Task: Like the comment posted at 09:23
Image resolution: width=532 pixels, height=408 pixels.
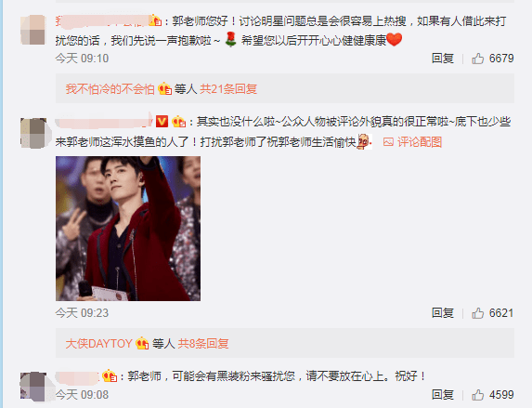Action: (x=477, y=313)
